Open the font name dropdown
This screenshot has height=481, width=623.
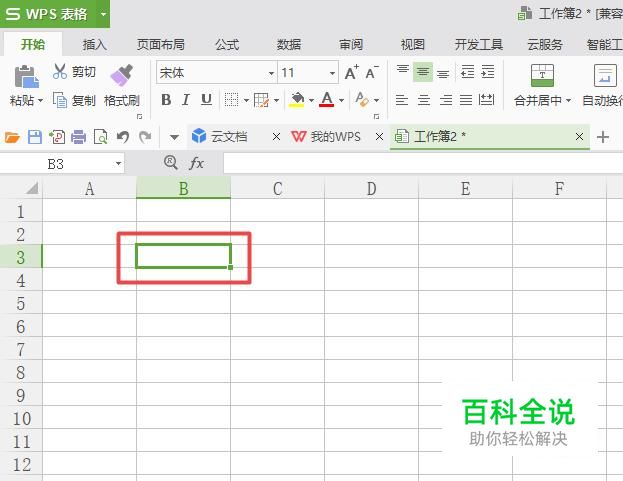pos(271,73)
